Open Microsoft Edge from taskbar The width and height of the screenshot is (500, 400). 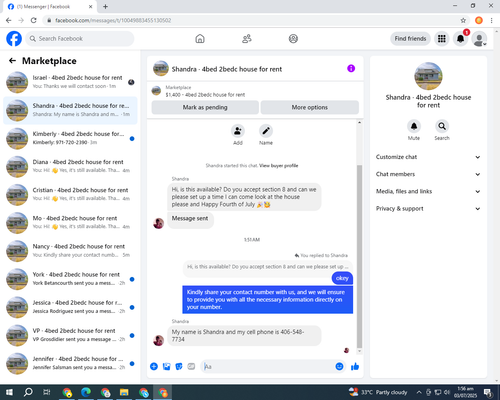tap(86, 392)
